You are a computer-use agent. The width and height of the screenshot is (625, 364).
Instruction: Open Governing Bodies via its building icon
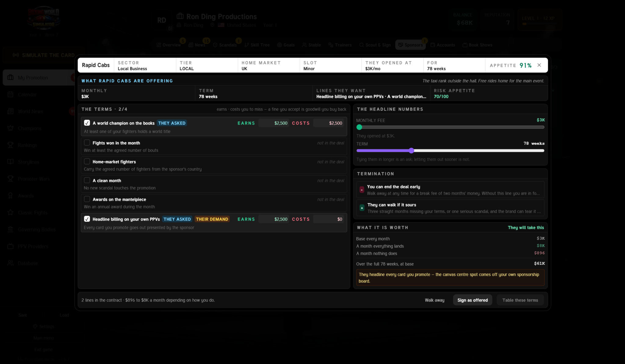pyautogui.click(x=10, y=229)
